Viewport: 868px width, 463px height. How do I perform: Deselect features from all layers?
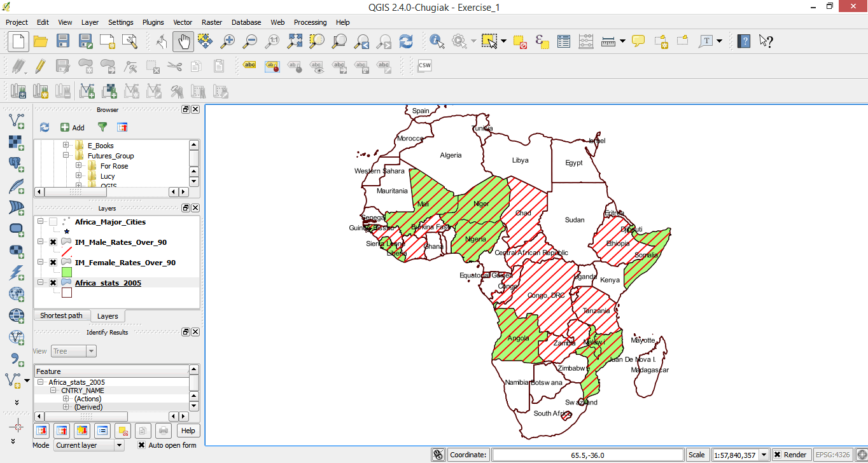click(520, 41)
